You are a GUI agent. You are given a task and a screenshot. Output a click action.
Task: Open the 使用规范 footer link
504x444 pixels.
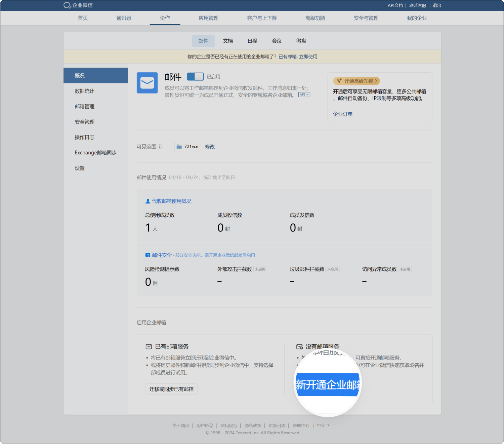[x=229, y=425]
